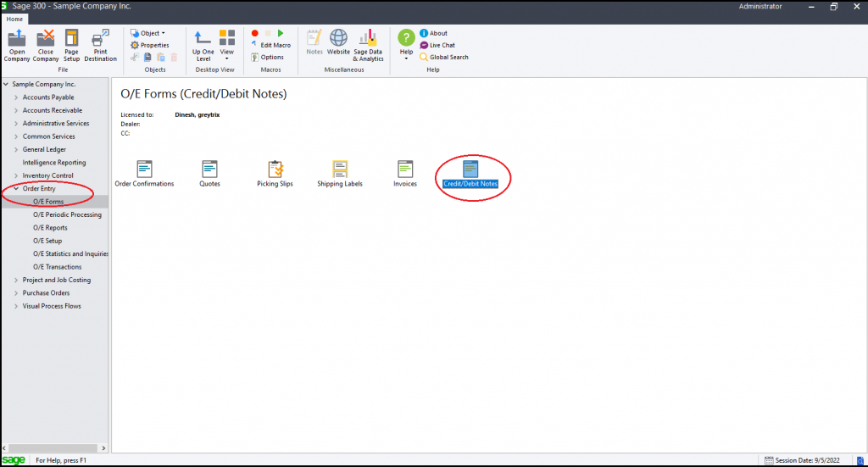Click the About info icon
Viewport: 868px width, 467px height.
click(x=424, y=33)
